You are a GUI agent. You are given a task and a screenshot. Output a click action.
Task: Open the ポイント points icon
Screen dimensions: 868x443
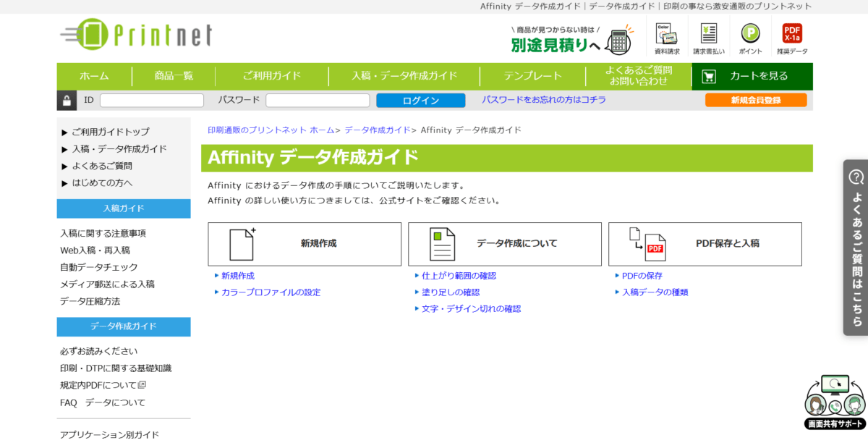click(750, 38)
